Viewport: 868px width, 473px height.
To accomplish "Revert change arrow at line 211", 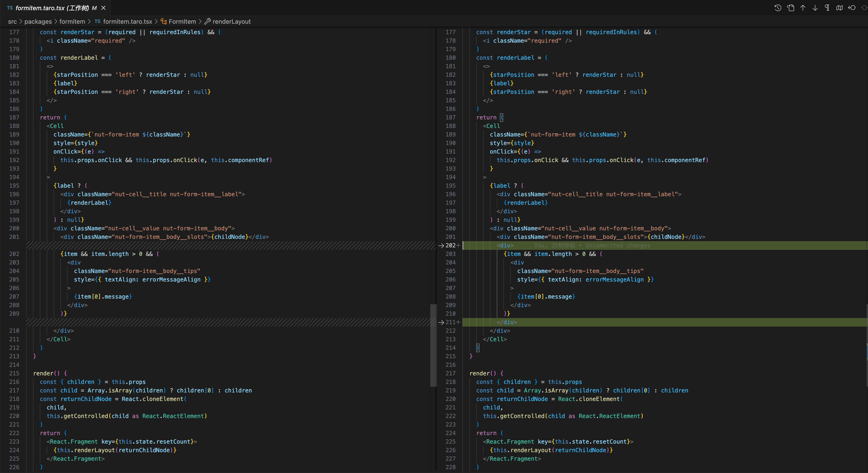I will click(441, 322).
